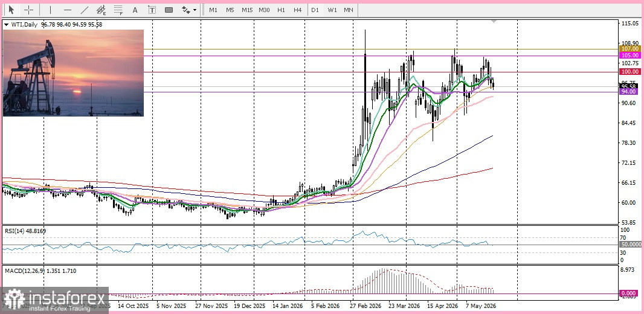
Task: Click the 27 Feb 2026 date label
Action: [366, 306]
